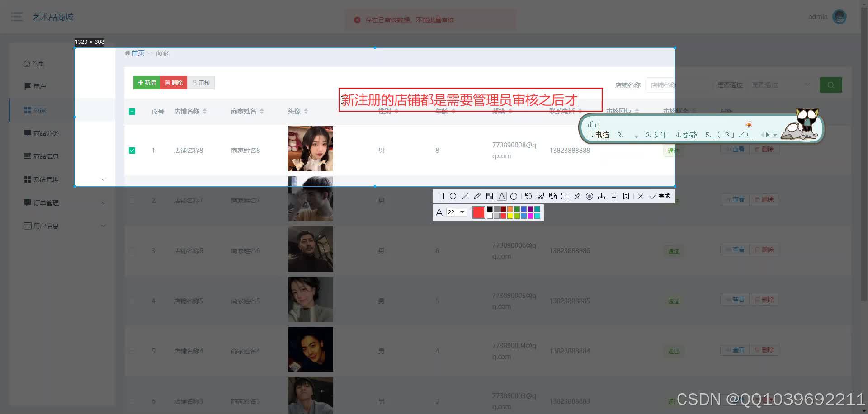This screenshot has height=414, width=868.
Task: Open 商品信息 in the sidebar
Action: tap(41, 156)
